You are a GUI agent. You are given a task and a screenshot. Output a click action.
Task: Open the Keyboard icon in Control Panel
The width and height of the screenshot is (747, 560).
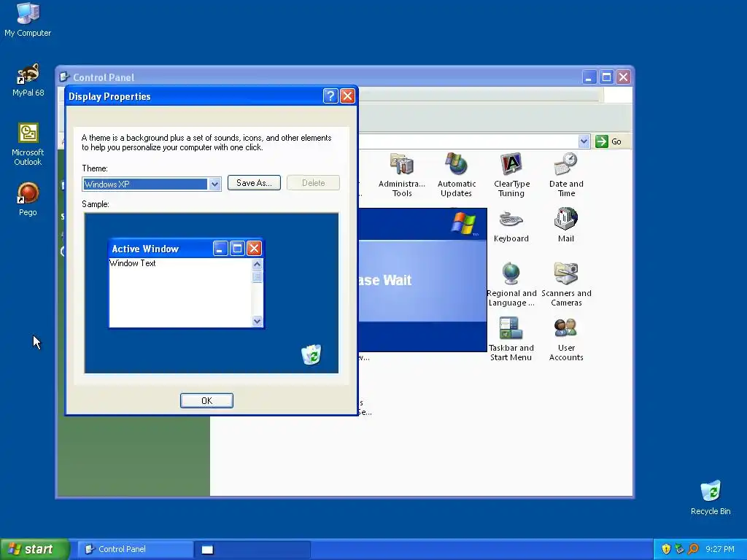[511, 225]
